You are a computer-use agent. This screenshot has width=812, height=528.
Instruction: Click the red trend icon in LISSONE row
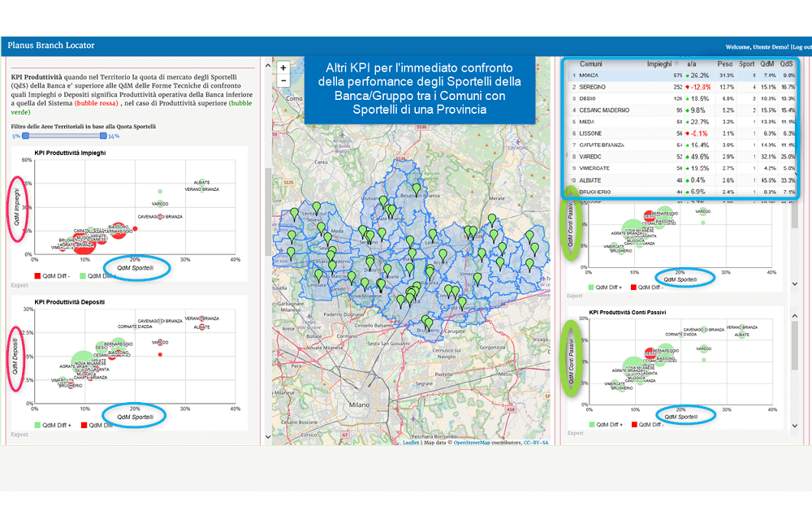[687, 134]
